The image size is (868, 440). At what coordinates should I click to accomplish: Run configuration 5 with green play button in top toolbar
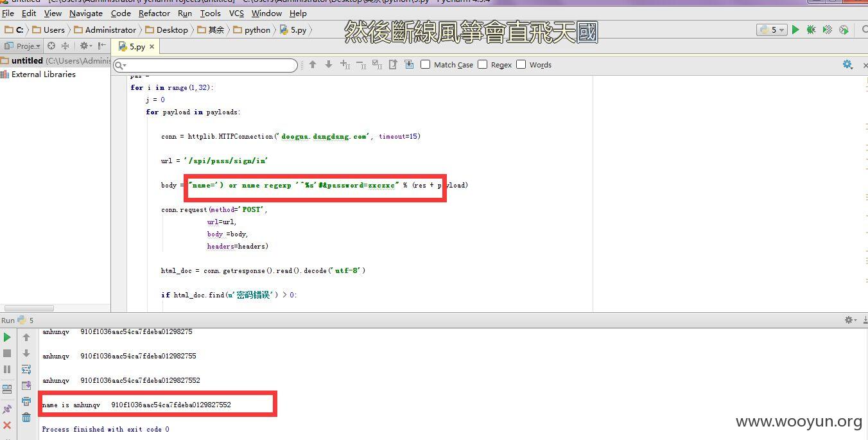click(x=795, y=30)
